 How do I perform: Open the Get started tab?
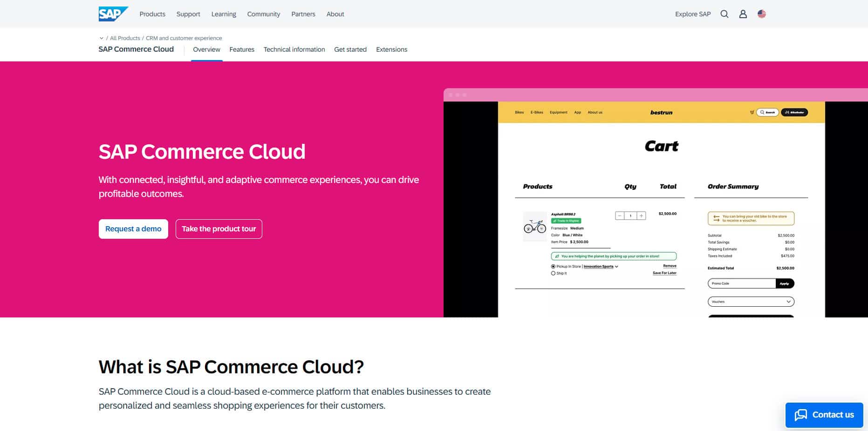tap(350, 49)
